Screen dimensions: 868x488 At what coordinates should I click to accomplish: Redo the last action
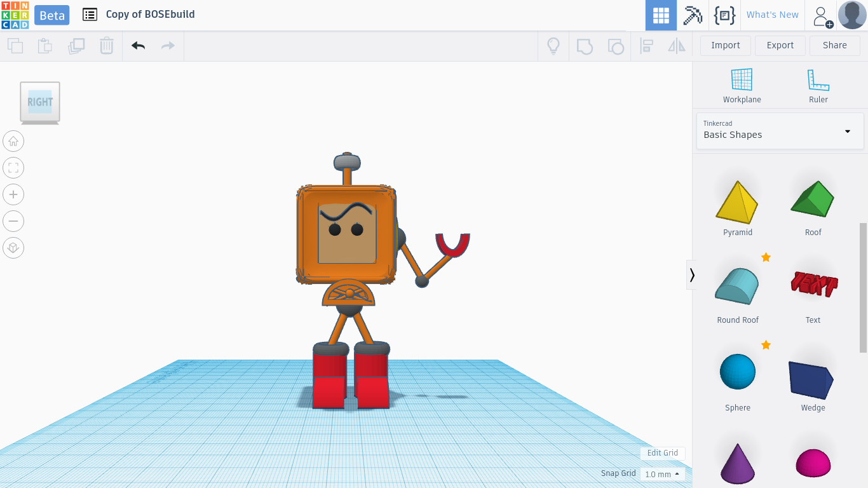168,46
